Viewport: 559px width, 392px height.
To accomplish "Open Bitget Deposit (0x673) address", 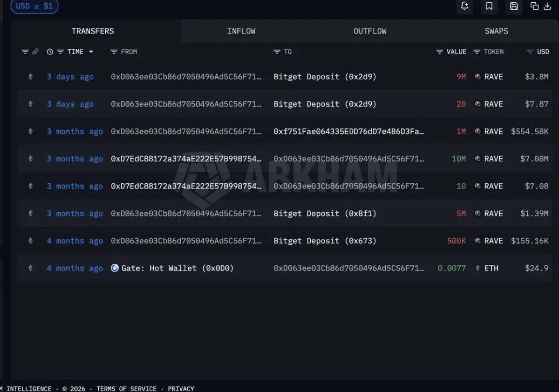I will [x=325, y=241].
